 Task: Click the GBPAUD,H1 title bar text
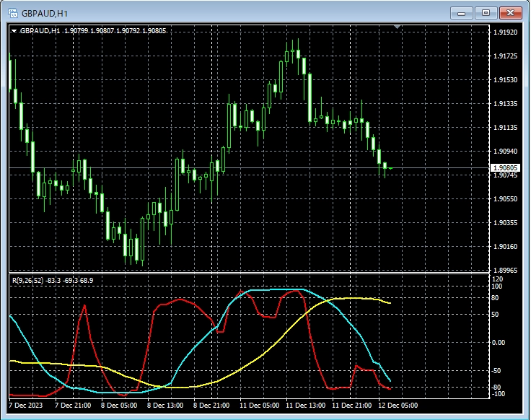point(45,13)
